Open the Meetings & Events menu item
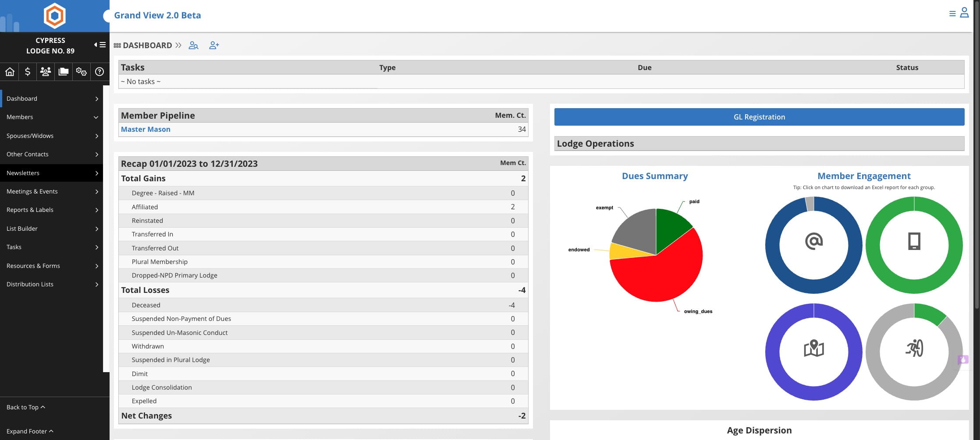 [52, 191]
